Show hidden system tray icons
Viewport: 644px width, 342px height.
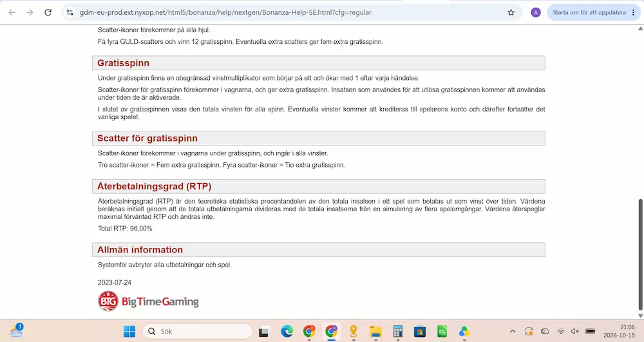tap(513, 331)
